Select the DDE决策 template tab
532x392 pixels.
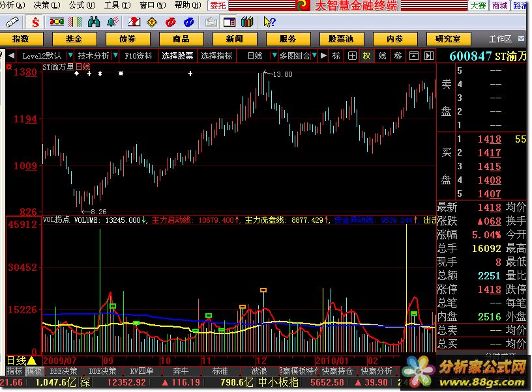[x=102, y=371]
